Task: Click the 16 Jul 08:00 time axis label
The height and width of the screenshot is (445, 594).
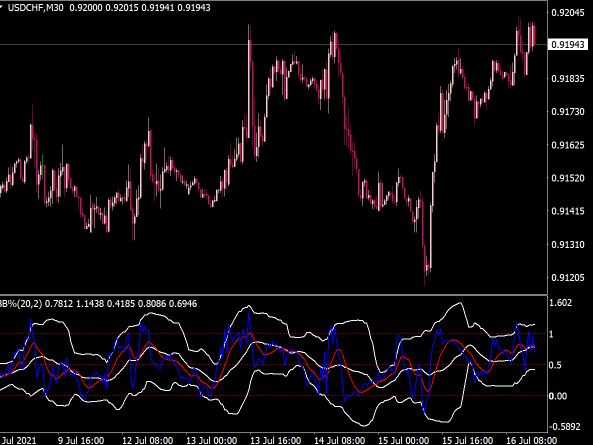Action: pyautogui.click(x=531, y=440)
